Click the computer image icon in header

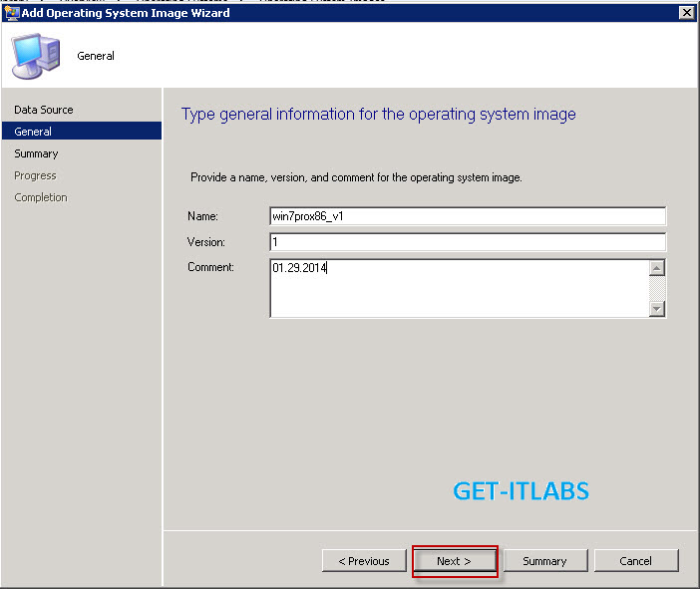coord(36,56)
